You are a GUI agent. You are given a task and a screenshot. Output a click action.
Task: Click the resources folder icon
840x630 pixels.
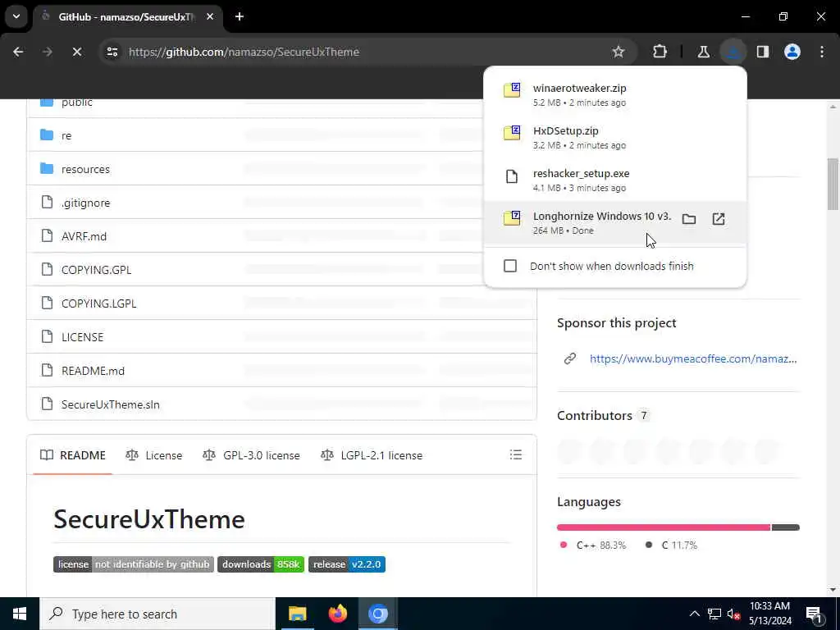[x=47, y=169]
